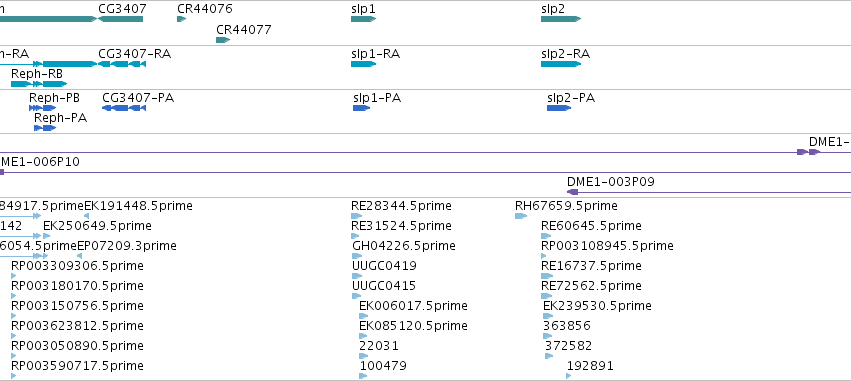This screenshot has width=851, height=381.
Task: Select the 192891 feature label
Action: pos(590,366)
